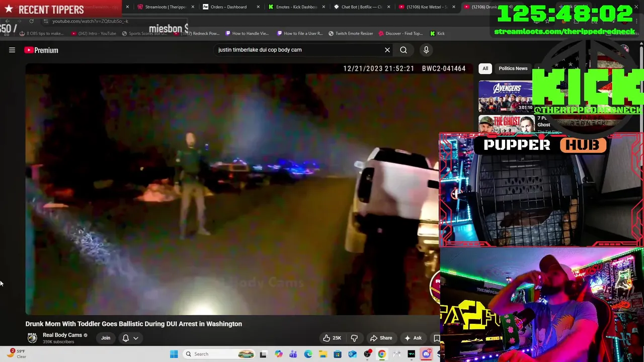Open Real Body Cams channel name link

pos(62,335)
